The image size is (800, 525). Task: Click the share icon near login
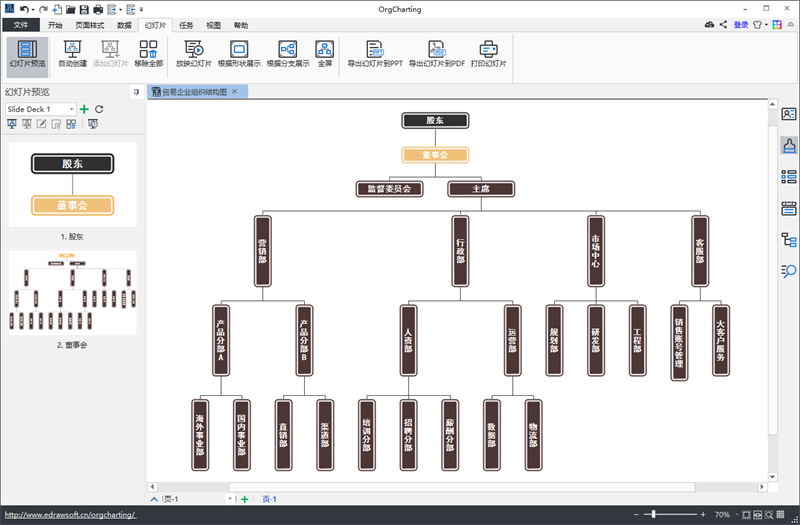pyautogui.click(x=724, y=24)
